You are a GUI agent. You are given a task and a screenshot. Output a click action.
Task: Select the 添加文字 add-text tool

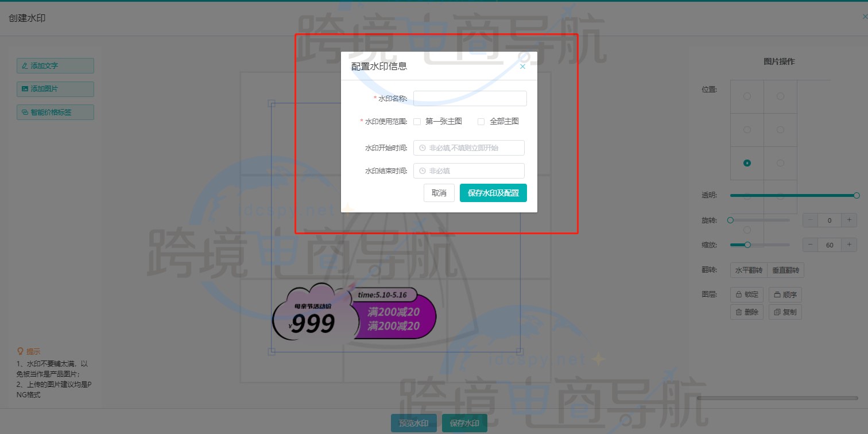click(x=55, y=65)
